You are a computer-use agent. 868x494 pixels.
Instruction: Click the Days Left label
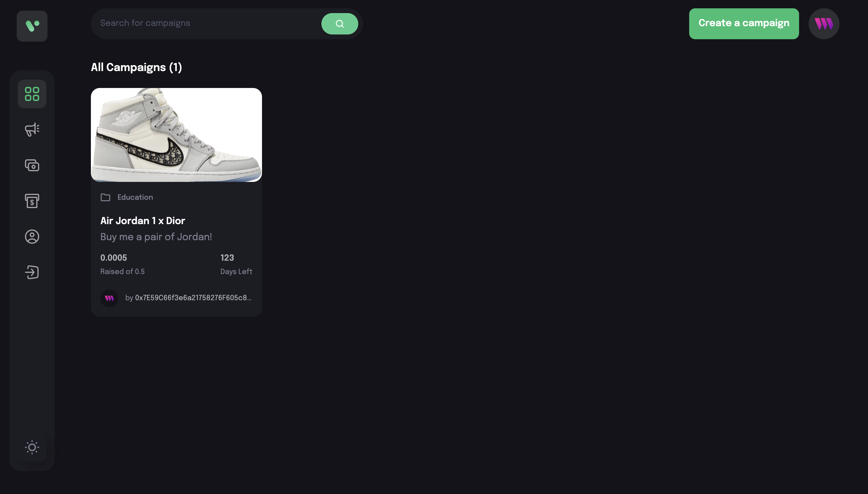236,272
